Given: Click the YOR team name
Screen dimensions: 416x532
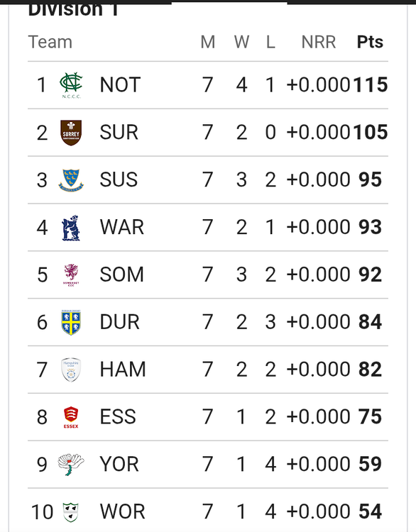Looking at the screenshot, I should point(119,464).
